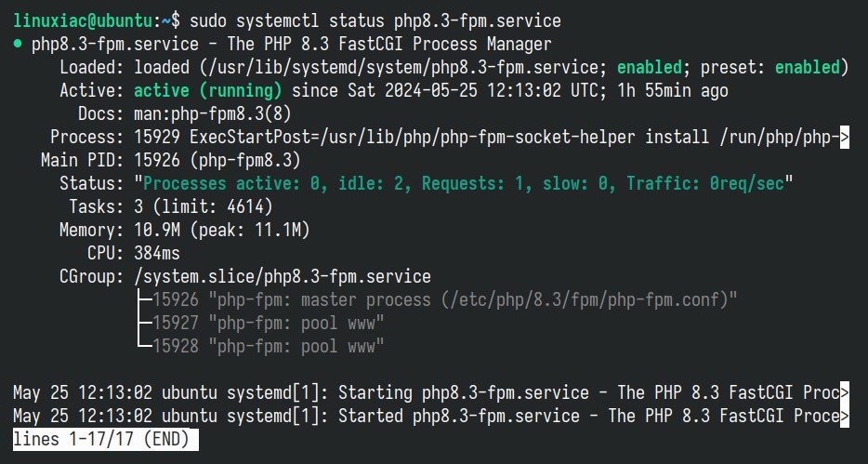The image size is (868, 464).
Task: Click truncation arrow on Starting log line
Action: point(844,393)
